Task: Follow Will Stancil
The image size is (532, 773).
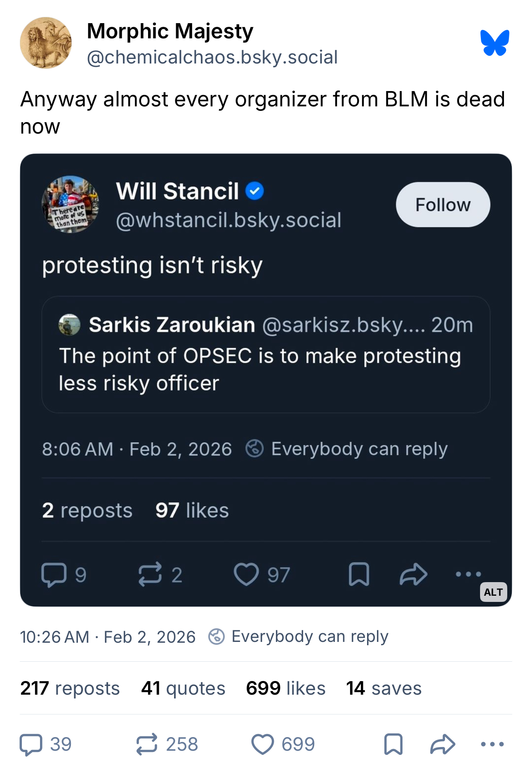Action: 443,204
